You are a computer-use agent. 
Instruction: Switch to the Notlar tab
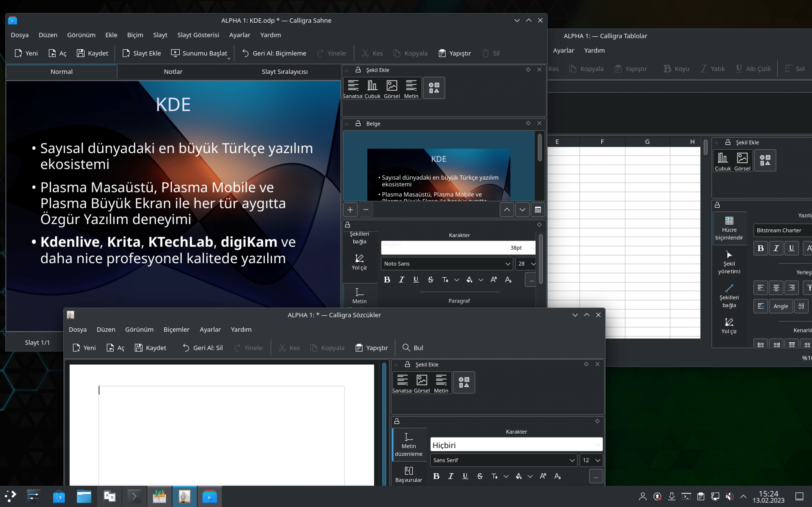coord(173,72)
